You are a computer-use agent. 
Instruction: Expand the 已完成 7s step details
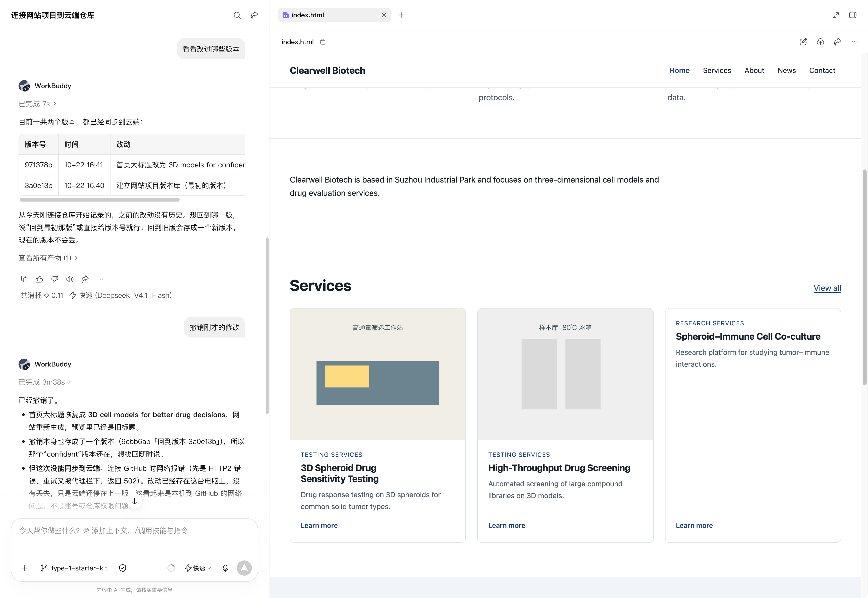coord(38,104)
